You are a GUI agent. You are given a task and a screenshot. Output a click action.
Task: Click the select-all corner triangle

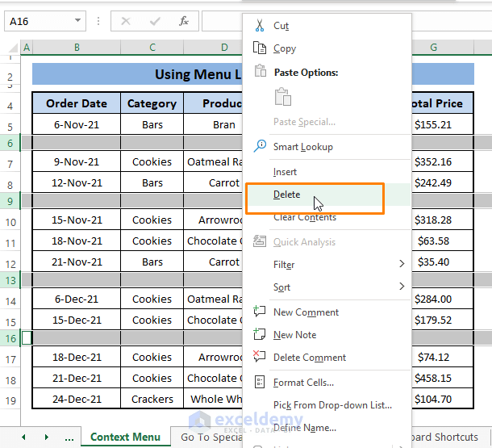(x=13, y=48)
